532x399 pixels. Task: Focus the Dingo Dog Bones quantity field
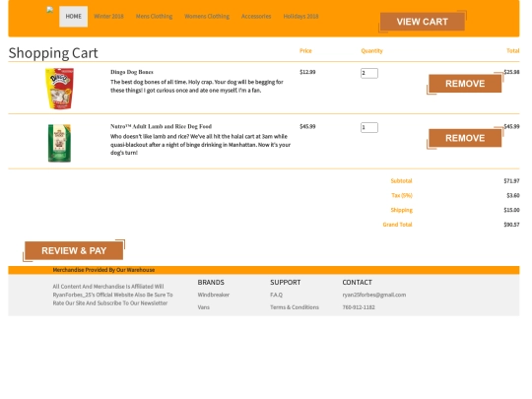click(369, 73)
